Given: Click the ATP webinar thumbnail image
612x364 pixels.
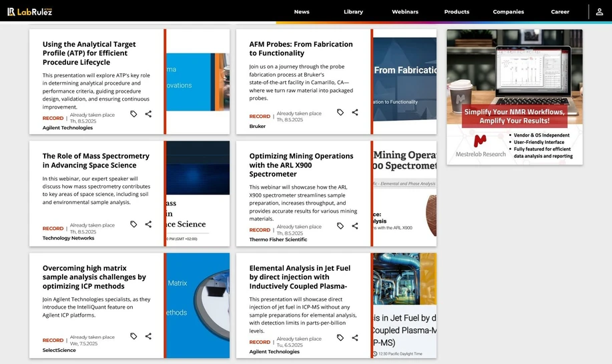Looking at the screenshot, I should click(x=198, y=82).
